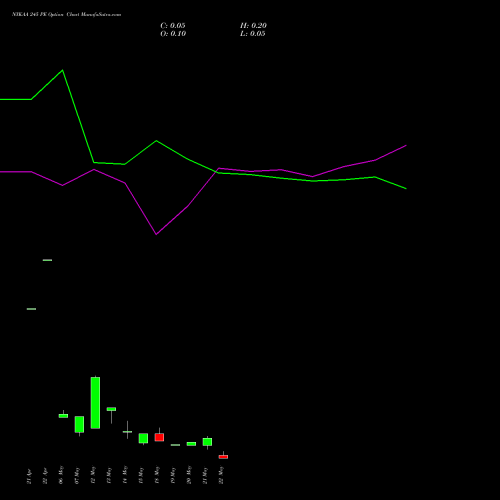Viewport: 500px width, 500px height.
Task: Select the larger red candlestick before 19 May
Action: tap(159, 437)
